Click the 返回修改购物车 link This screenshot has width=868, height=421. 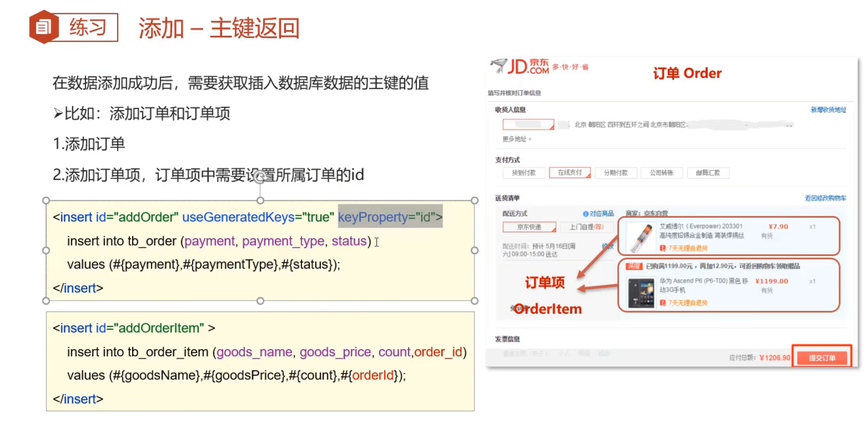826,198
